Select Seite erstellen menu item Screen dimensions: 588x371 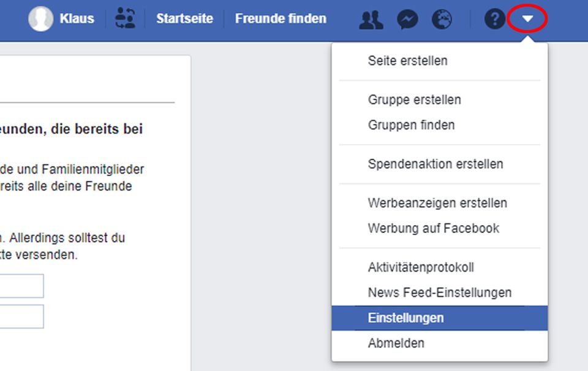pyautogui.click(x=407, y=61)
